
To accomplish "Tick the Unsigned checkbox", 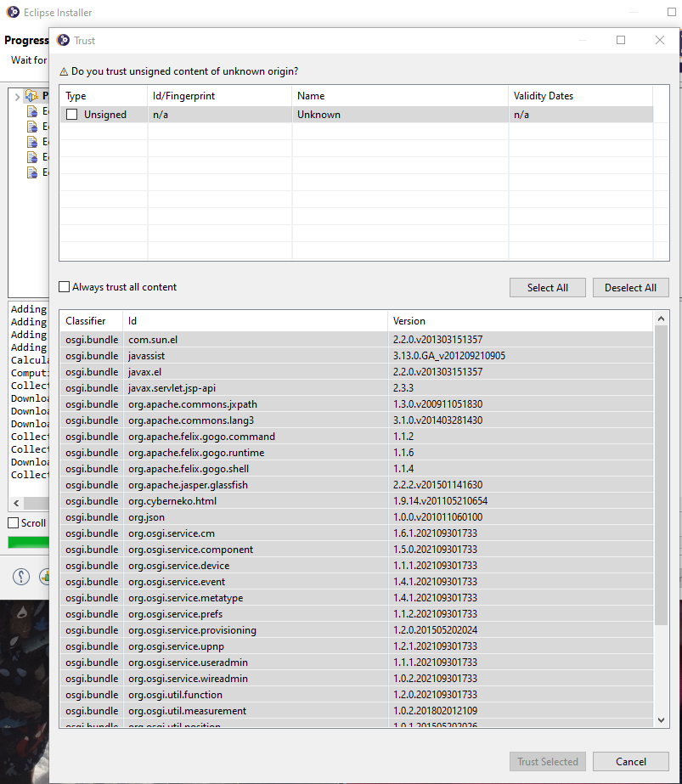I will pyautogui.click(x=72, y=115).
